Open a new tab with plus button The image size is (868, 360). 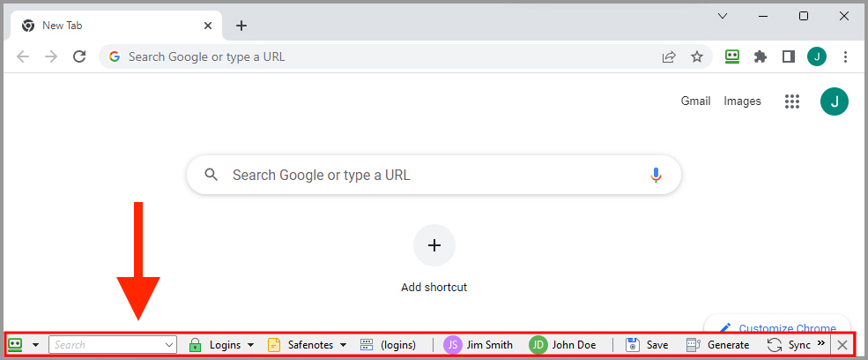(241, 26)
